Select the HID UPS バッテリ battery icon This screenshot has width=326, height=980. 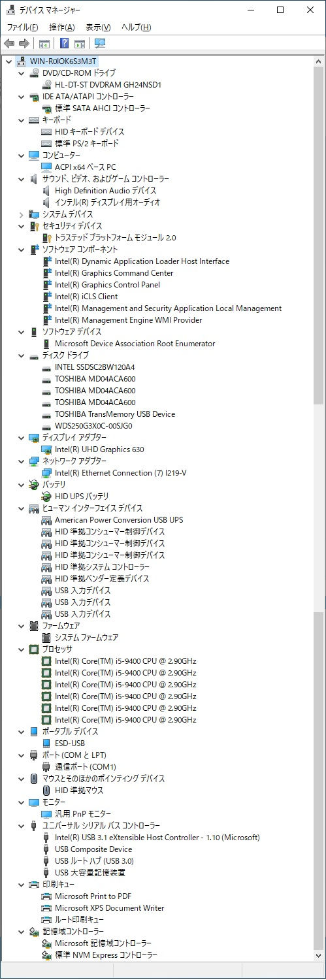tap(46, 497)
